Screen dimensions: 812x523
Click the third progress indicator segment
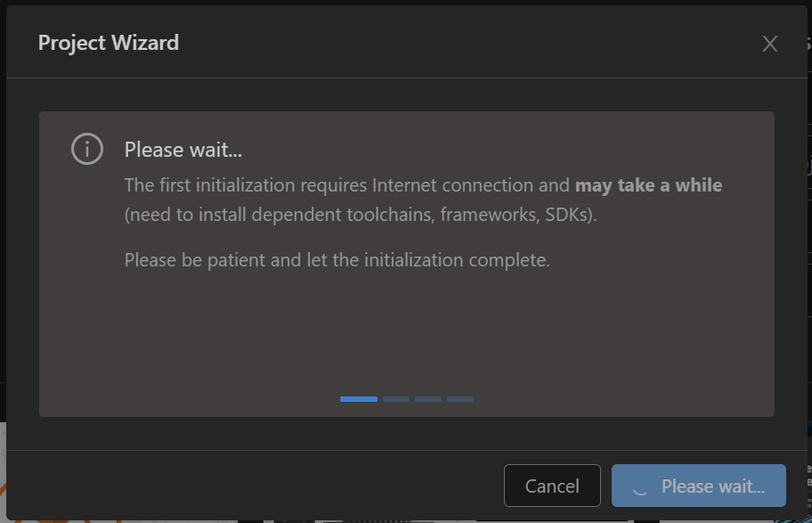[x=428, y=399]
